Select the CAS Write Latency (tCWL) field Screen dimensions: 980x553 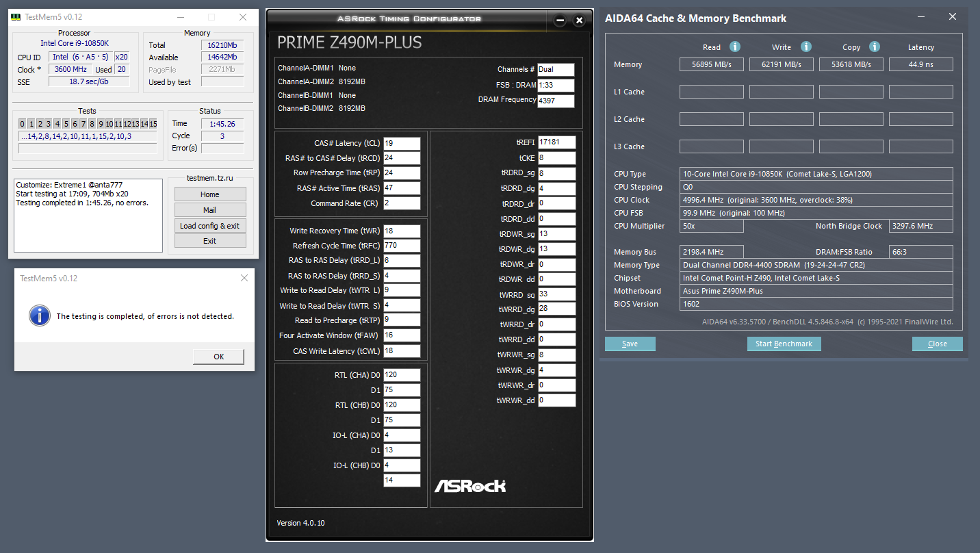402,351
